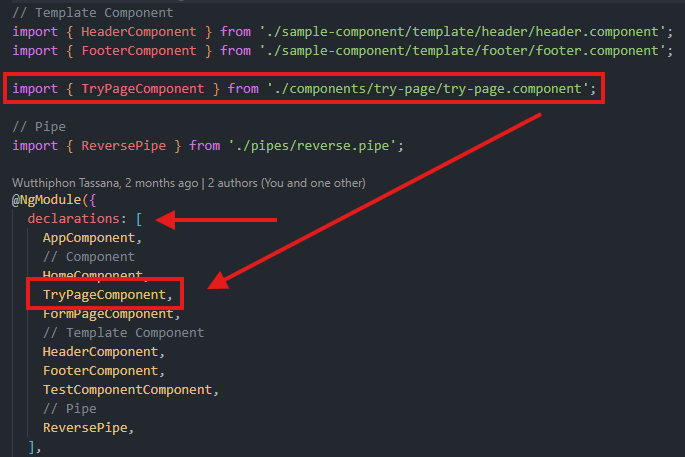
Task: Click the './pipes/reverse.pipe' path string
Action: click(312, 145)
